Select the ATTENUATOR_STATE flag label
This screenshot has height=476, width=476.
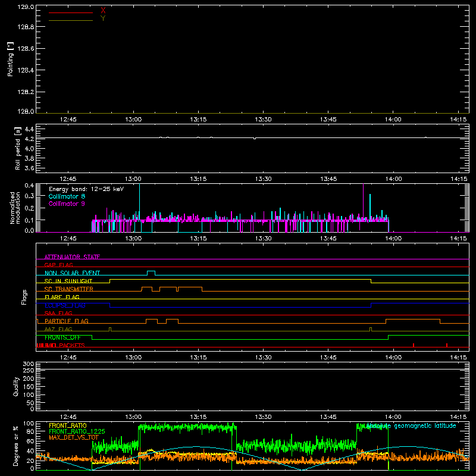pos(72,257)
